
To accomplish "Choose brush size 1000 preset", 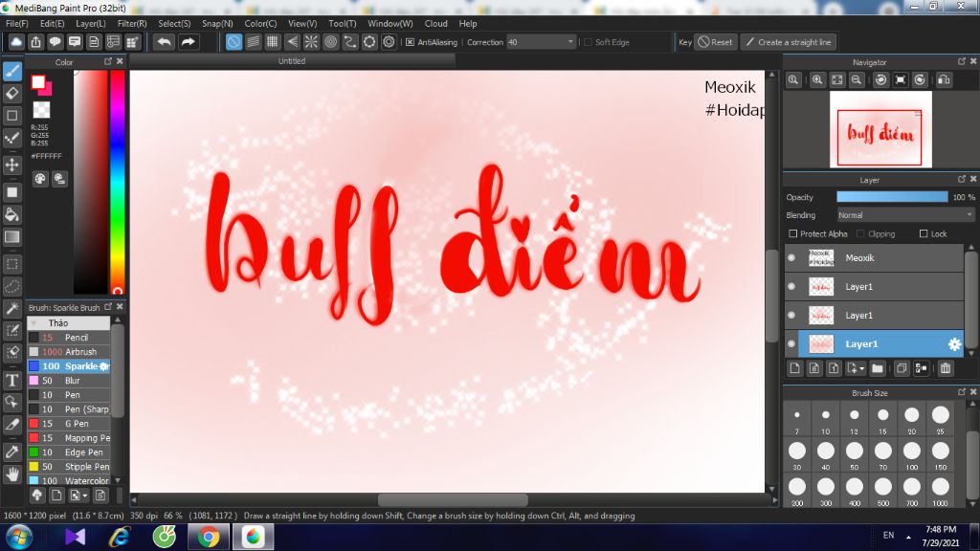I will [x=941, y=489].
